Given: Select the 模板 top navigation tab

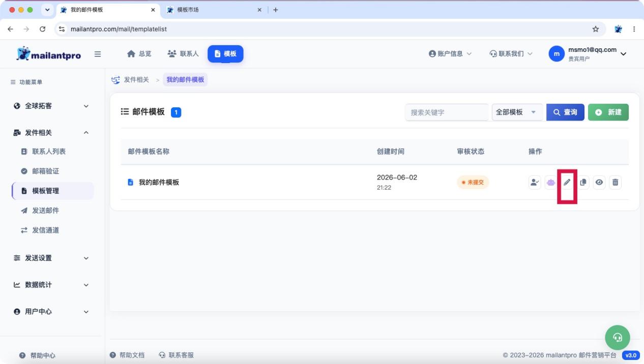Looking at the screenshot, I should [225, 54].
